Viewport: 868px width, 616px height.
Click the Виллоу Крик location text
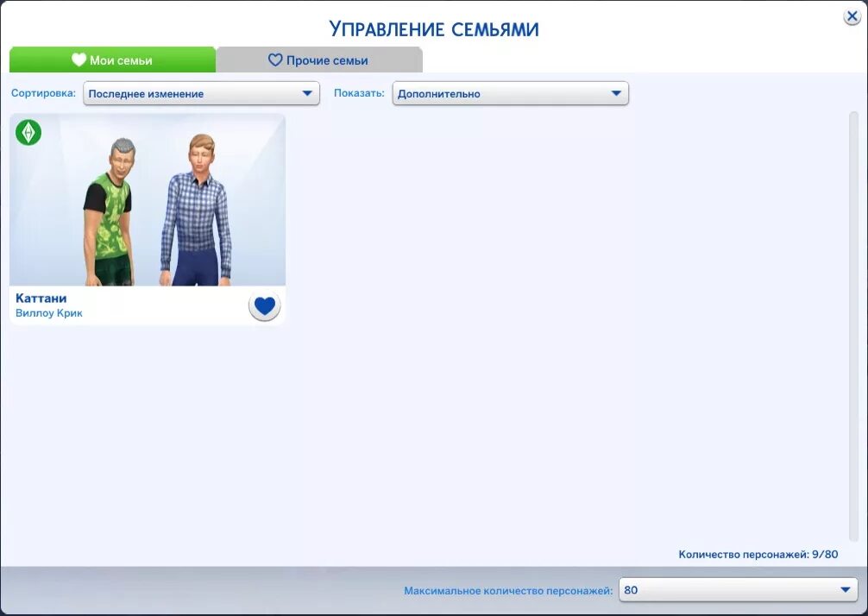point(48,313)
